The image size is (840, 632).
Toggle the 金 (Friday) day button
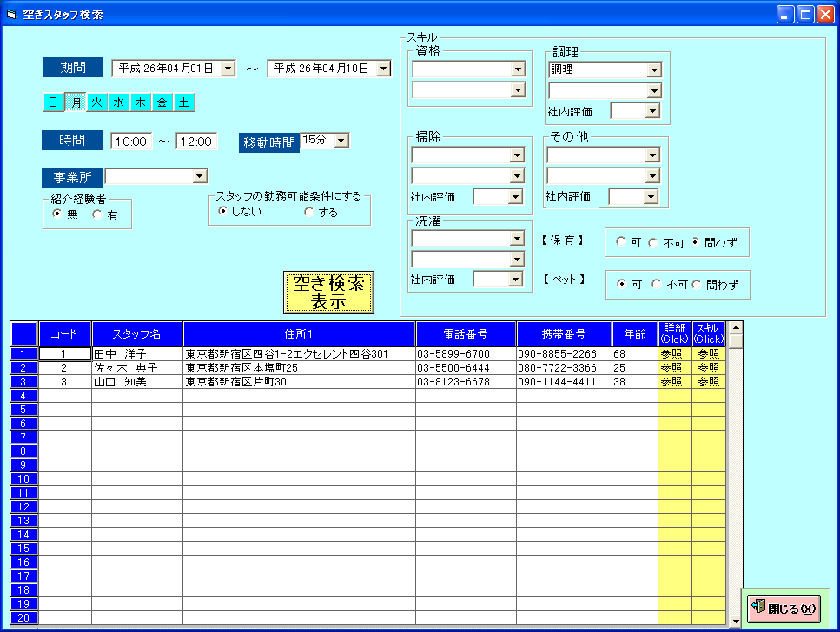point(162,102)
